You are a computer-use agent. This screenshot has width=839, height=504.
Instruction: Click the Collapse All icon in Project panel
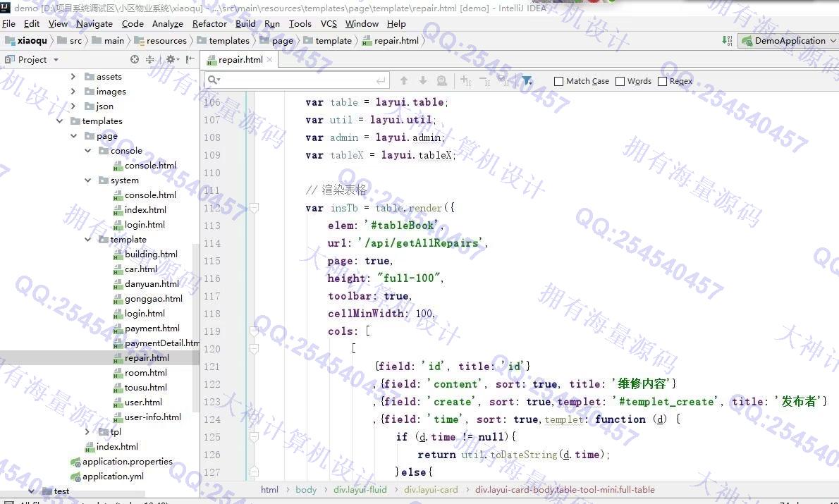pyautogui.click(x=149, y=60)
